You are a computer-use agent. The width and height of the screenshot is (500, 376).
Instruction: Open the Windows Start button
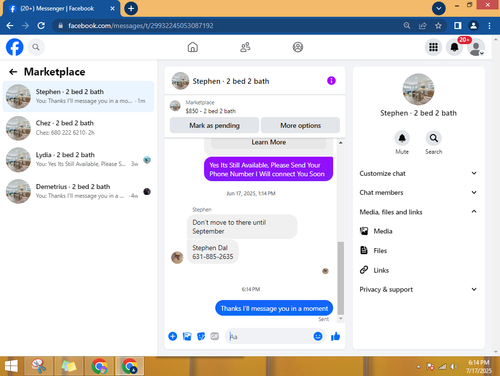coord(11,366)
